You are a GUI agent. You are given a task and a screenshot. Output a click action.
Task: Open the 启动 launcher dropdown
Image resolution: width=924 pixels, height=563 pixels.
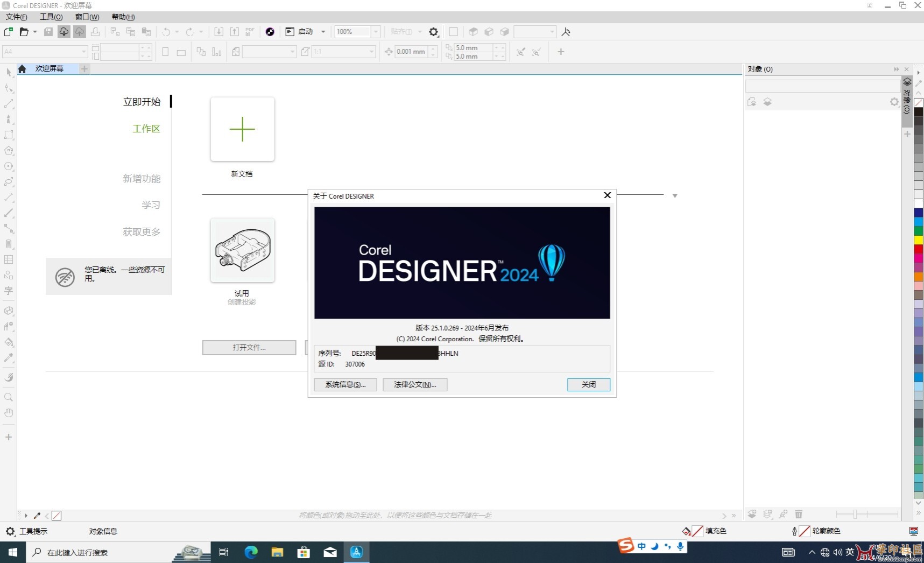coord(323,32)
